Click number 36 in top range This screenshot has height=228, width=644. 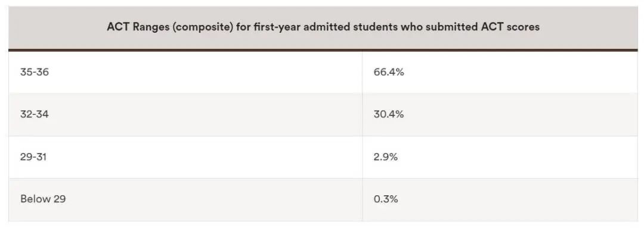click(43, 72)
